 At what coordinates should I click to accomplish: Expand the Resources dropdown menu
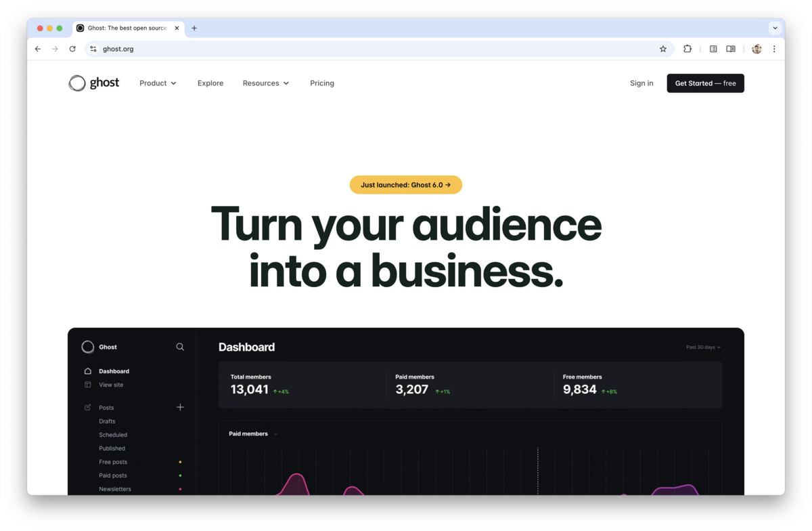point(266,83)
